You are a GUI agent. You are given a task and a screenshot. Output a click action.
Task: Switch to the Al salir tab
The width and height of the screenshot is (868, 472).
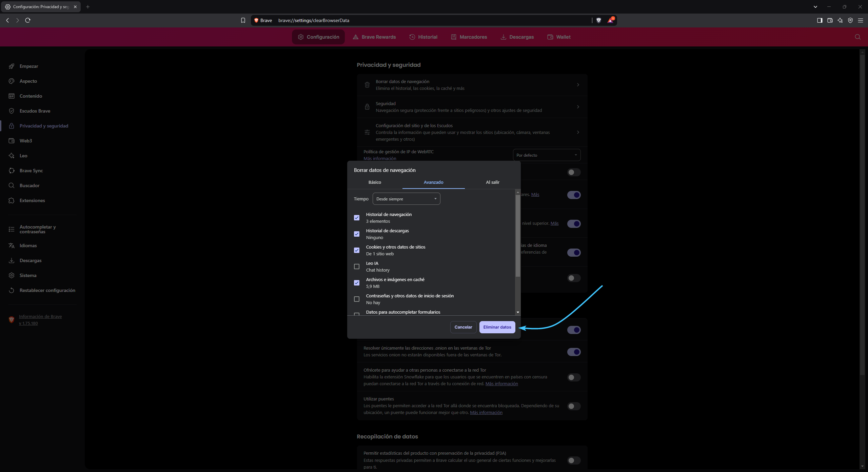coord(492,182)
